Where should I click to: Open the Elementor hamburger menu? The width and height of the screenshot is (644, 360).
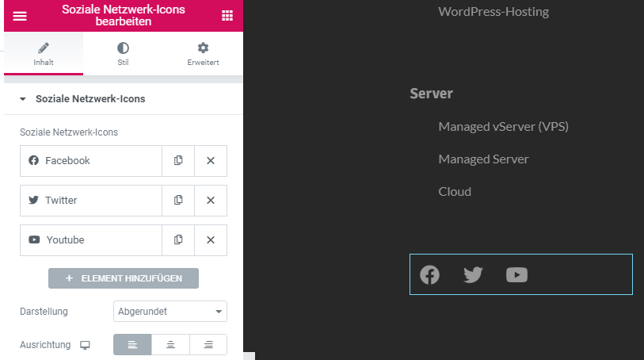[20, 16]
